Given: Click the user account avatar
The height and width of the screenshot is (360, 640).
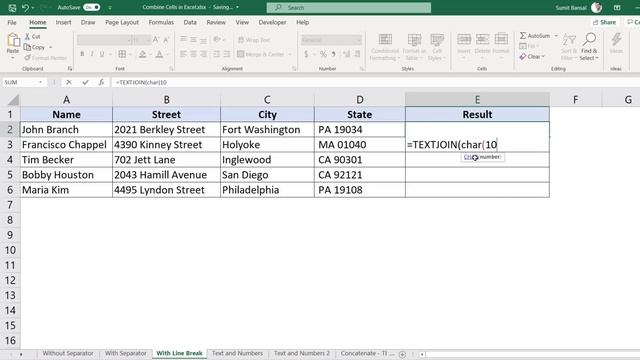Looking at the screenshot, I should pos(596,7).
